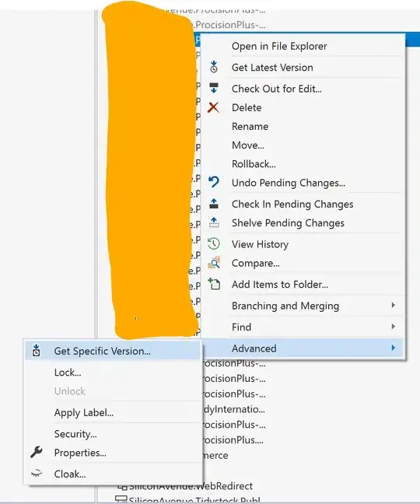The height and width of the screenshot is (504, 420).
Task: Click the Get Latest Version clock icon
Action: [x=214, y=67]
